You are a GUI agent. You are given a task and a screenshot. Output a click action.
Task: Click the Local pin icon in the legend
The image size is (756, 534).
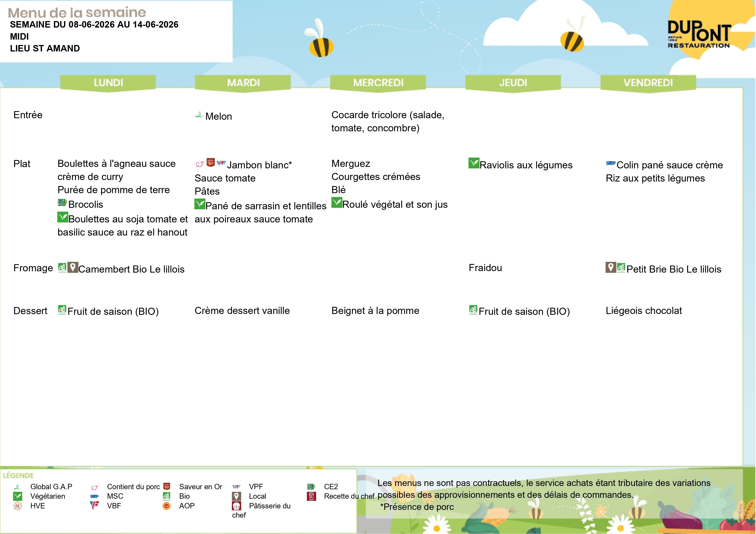pos(236,496)
